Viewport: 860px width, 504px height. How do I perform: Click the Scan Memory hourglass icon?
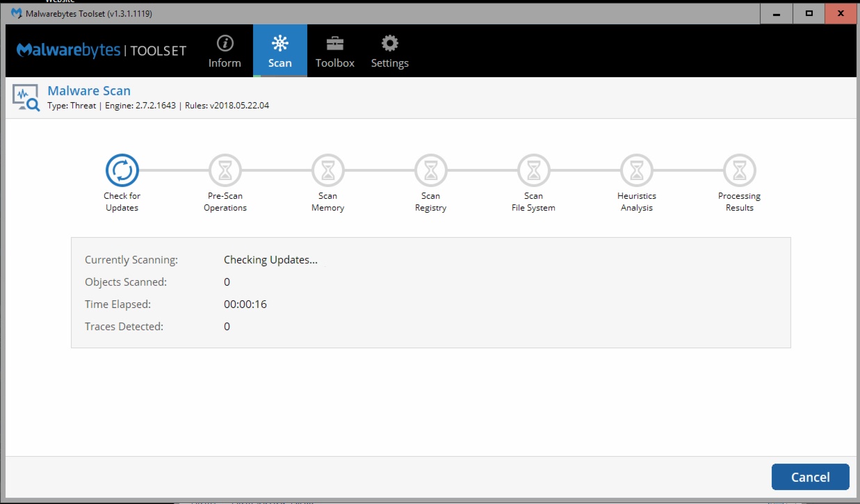click(x=328, y=170)
